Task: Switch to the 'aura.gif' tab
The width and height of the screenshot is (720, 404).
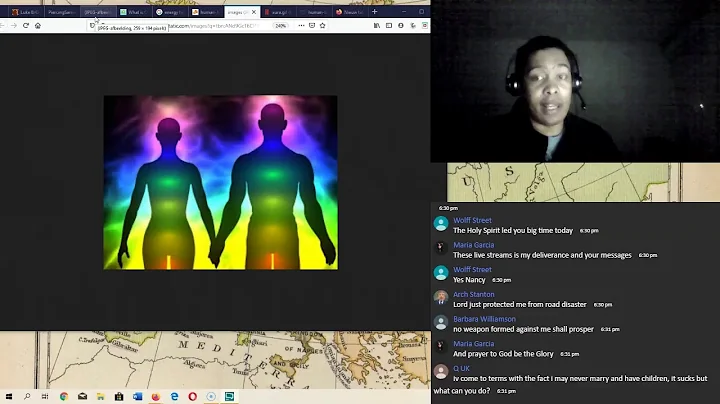Action: (278, 12)
